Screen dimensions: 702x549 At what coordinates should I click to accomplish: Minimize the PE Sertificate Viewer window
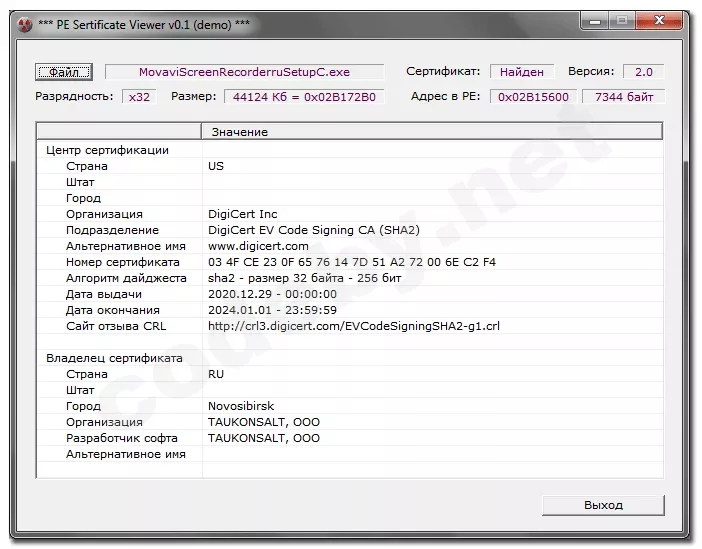tap(595, 21)
